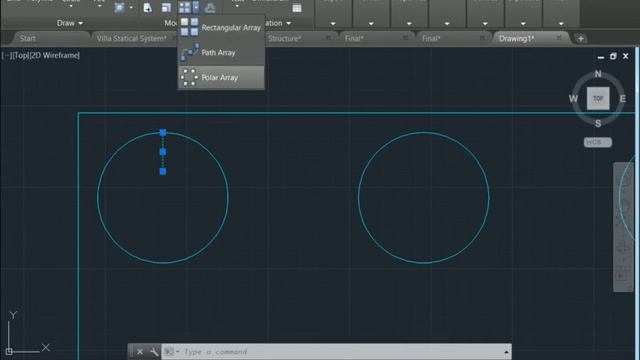This screenshot has height=360, width=640.
Task: Expand command line history arrow
Action: point(506,352)
